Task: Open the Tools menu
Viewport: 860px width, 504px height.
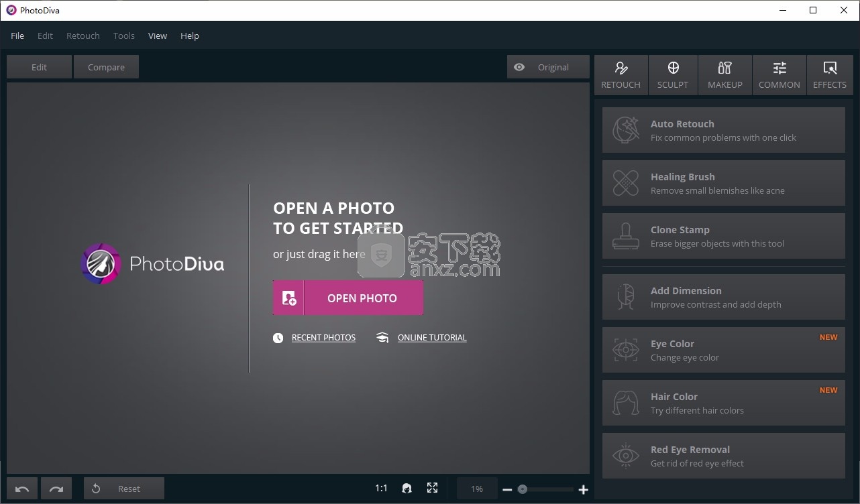Action: (124, 36)
